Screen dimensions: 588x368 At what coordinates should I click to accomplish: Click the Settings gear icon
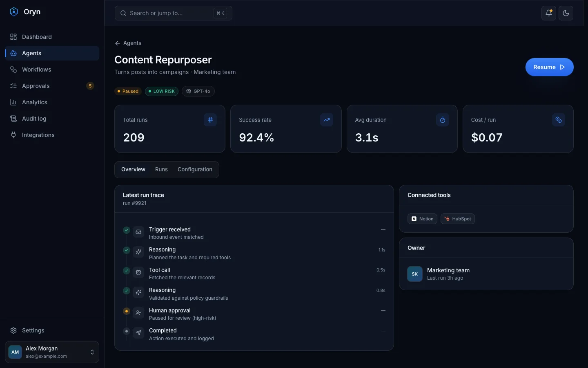tap(13, 330)
